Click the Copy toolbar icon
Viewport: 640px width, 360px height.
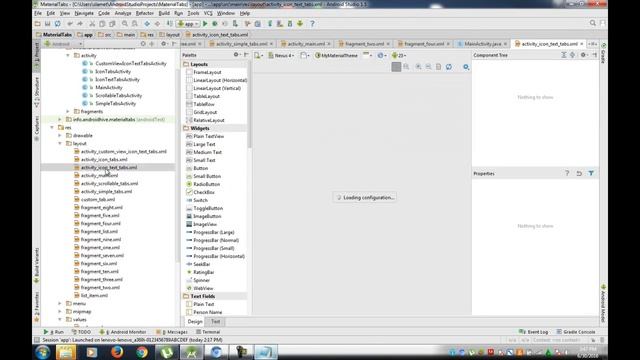point(102,24)
